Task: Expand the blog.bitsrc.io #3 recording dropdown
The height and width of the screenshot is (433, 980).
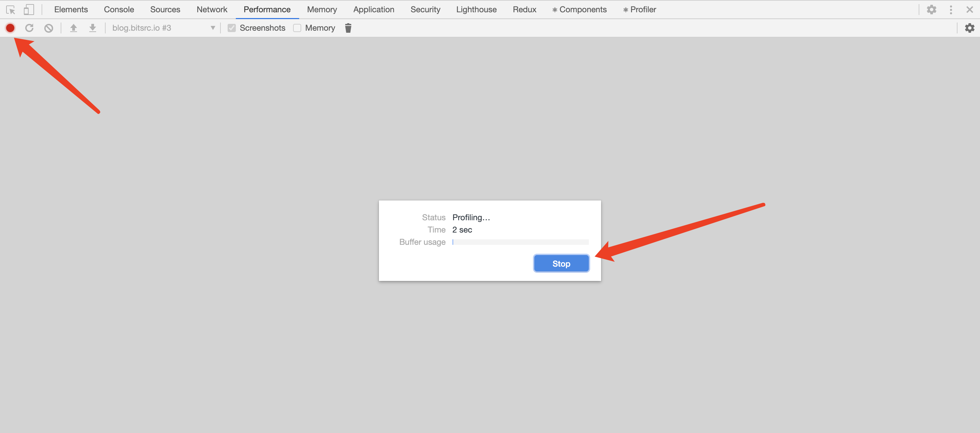Action: (164, 28)
